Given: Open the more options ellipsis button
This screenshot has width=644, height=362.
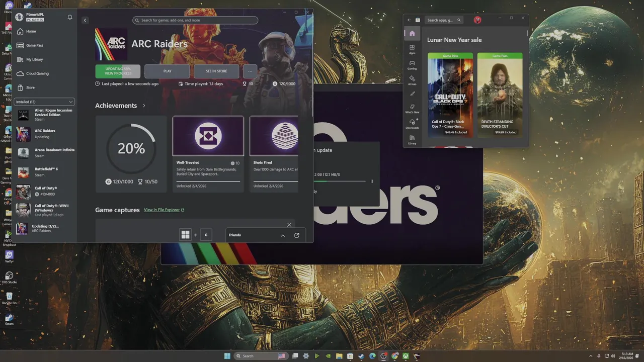Looking at the screenshot, I should [x=250, y=71].
